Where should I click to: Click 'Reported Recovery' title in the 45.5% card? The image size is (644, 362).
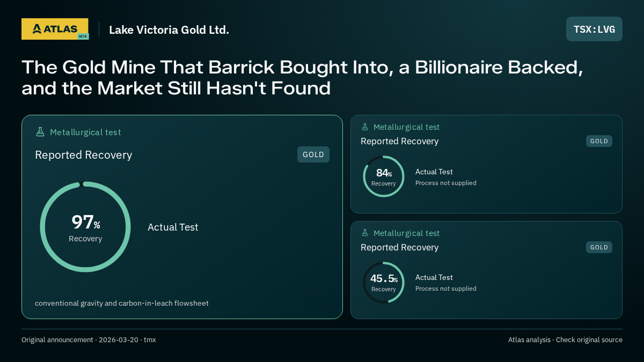pyautogui.click(x=399, y=247)
